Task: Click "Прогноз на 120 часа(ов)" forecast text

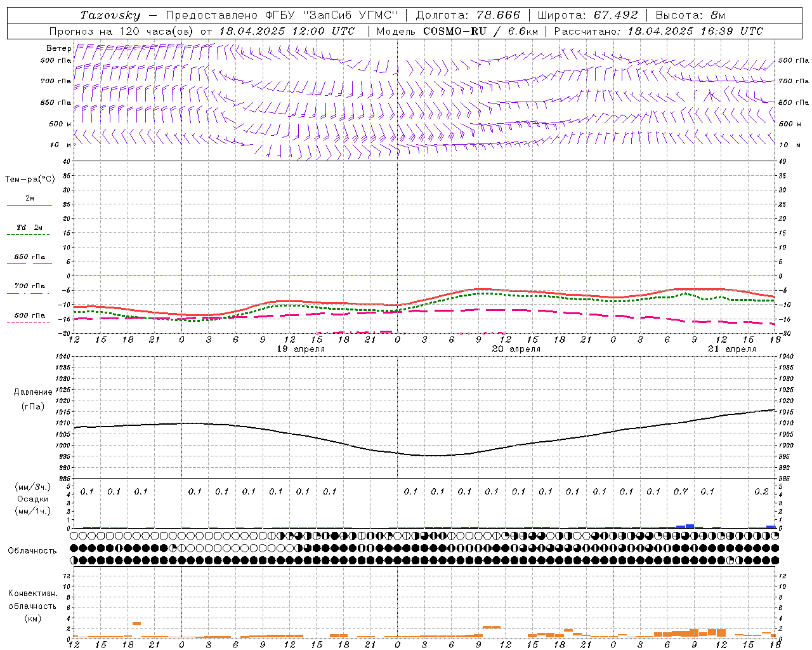Action: pos(122,31)
